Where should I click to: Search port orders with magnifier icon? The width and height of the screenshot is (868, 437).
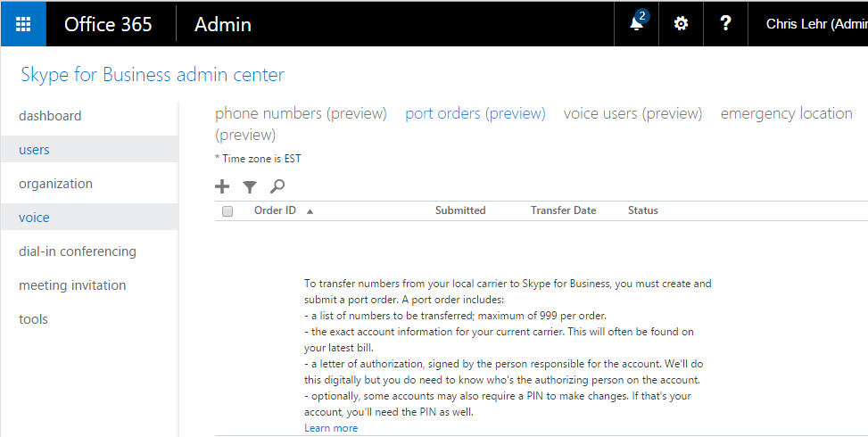(277, 186)
